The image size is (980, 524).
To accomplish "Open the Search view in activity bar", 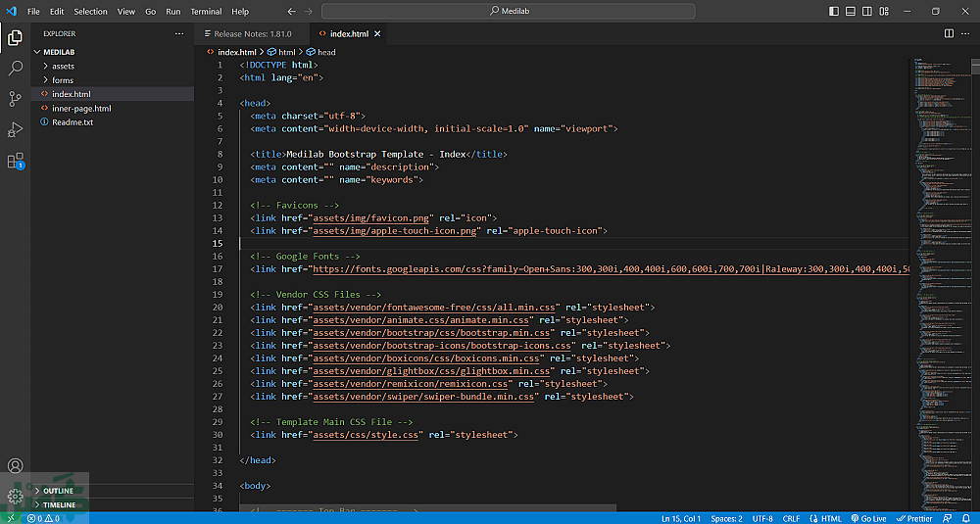I will click(x=16, y=69).
